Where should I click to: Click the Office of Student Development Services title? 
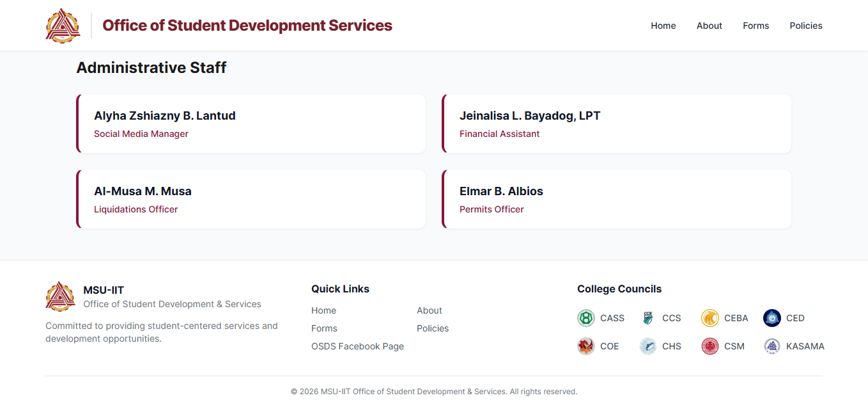[247, 26]
